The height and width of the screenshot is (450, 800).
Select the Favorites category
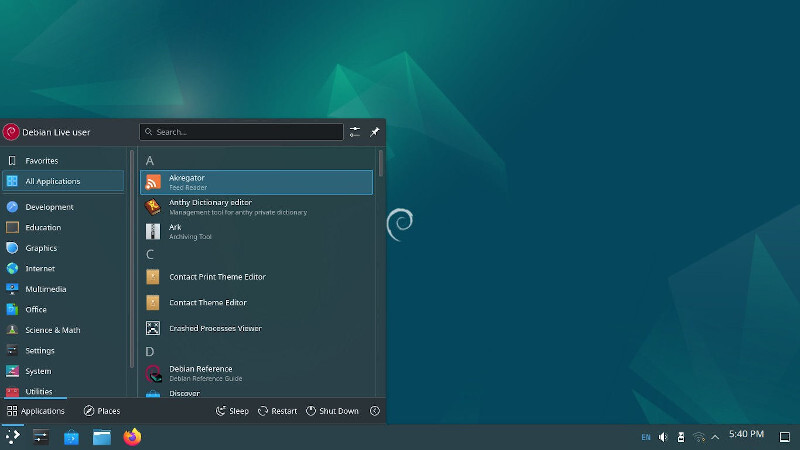coord(63,160)
